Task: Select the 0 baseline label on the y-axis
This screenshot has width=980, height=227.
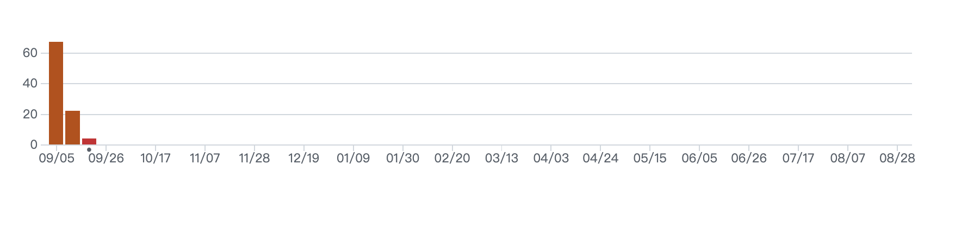Action: 34,144
